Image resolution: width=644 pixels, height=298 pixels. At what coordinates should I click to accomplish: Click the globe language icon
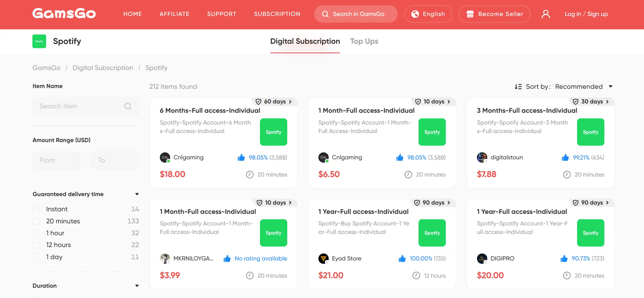pos(415,14)
